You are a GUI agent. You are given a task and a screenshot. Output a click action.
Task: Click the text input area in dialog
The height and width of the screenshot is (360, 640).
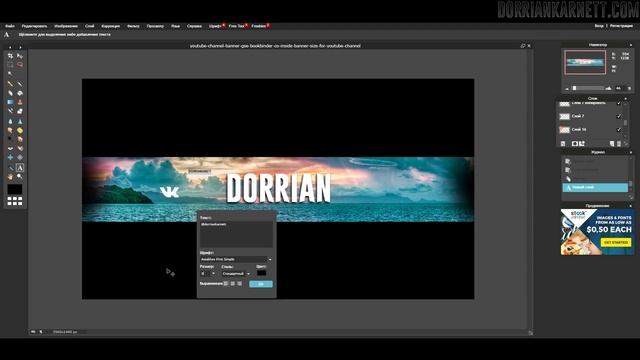pos(236,234)
